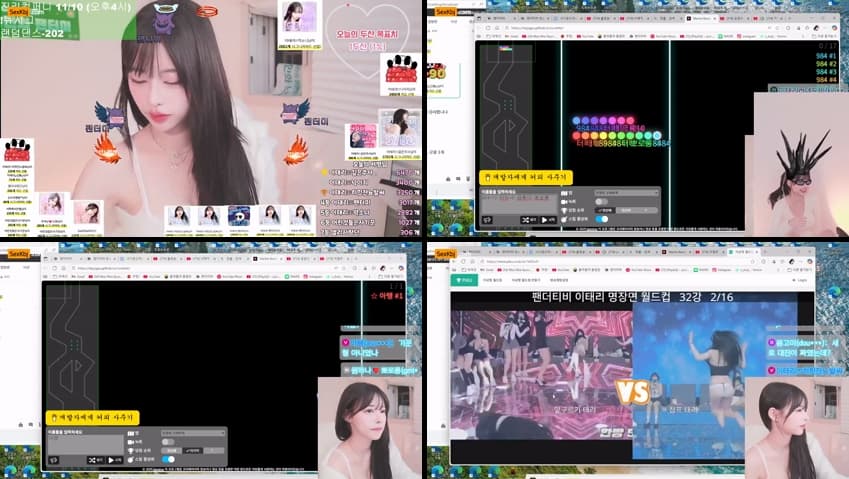The width and height of the screenshot is (849, 479).
Task: Turn off the blue skill toggle in 아벨 #1 frame
Action: coord(168,460)
